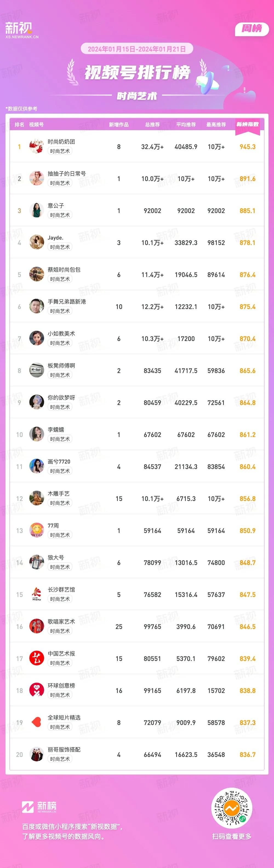Open 时尚奶奶团 avatar thumbnail
The width and height of the screenshot is (274, 868).
36,147
